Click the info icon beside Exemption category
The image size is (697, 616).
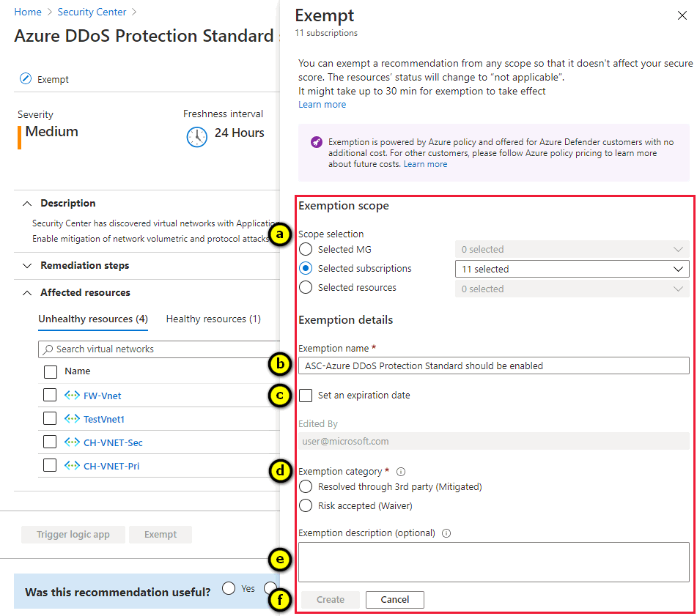[401, 472]
